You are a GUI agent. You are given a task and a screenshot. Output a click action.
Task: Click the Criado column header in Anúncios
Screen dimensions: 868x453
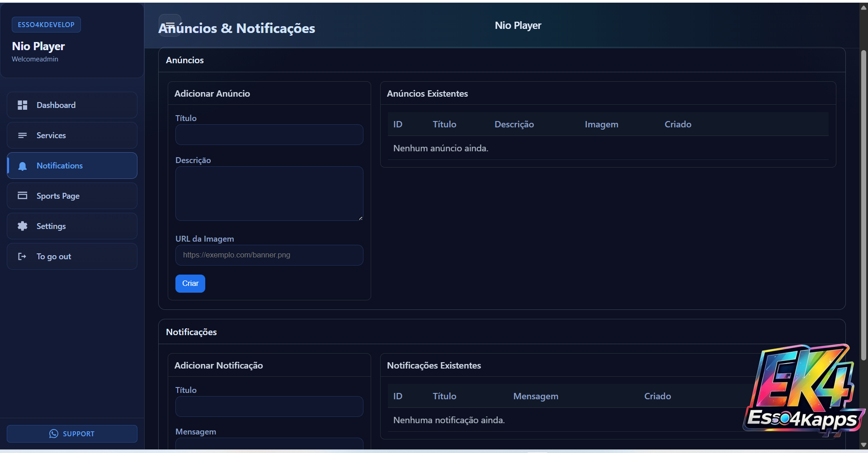click(x=678, y=124)
